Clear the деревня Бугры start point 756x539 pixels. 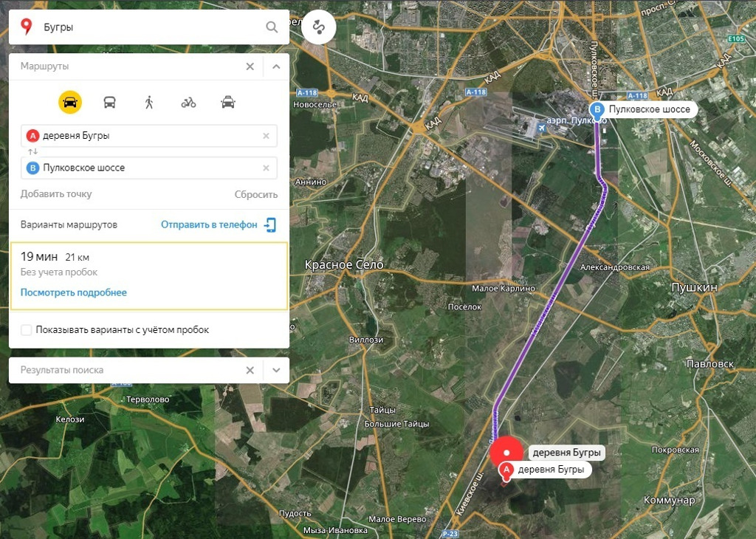pyautogui.click(x=266, y=136)
